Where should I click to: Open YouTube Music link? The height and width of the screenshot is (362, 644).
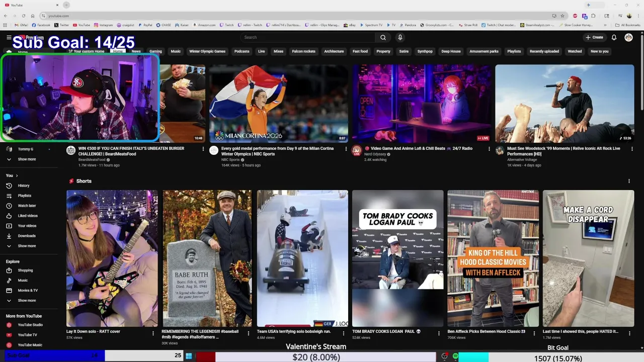tap(30, 345)
